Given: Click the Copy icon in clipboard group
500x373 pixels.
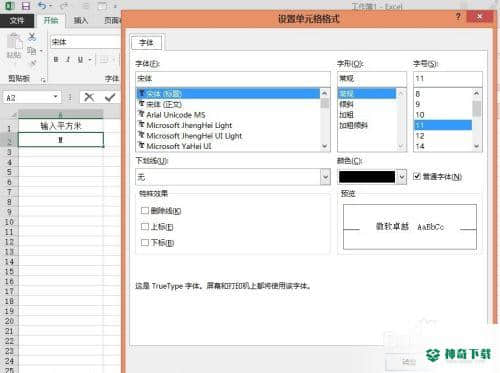Looking at the screenshot, I should point(31,51).
